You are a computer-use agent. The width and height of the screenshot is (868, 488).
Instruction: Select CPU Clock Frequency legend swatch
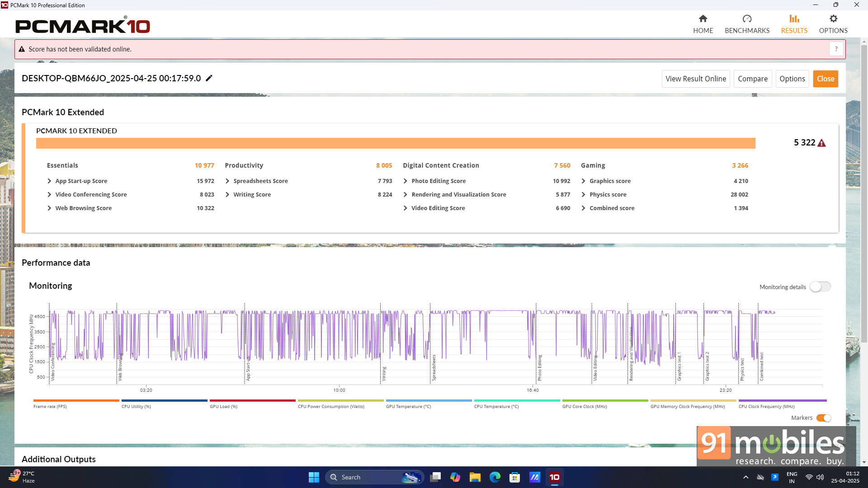783,400
